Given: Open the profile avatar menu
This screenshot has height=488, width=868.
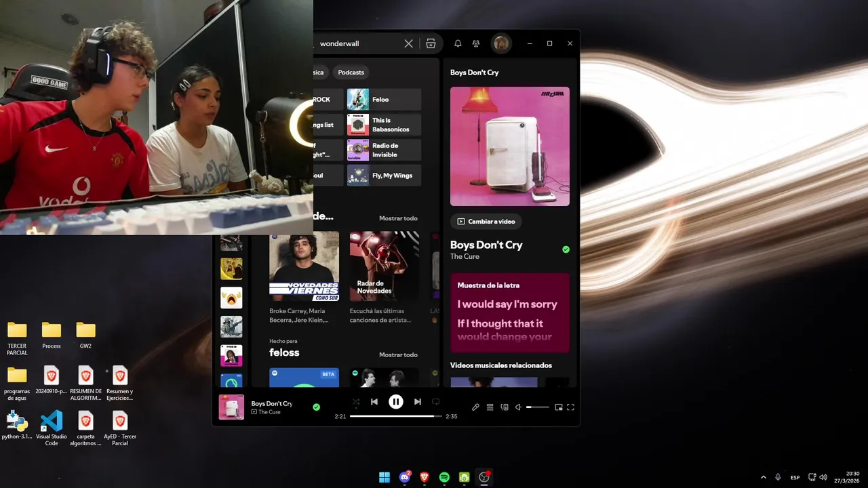Looking at the screenshot, I should (x=501, y=43).
